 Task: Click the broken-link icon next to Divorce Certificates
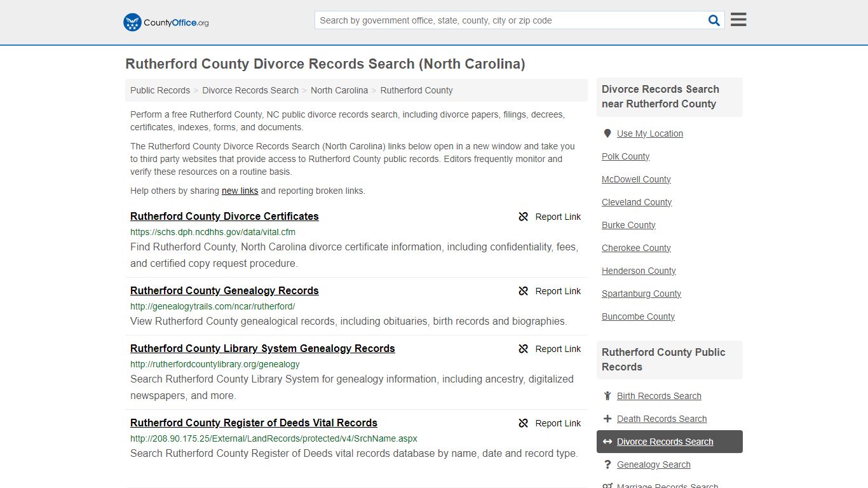pyautogui.click(x=522, y=217)
